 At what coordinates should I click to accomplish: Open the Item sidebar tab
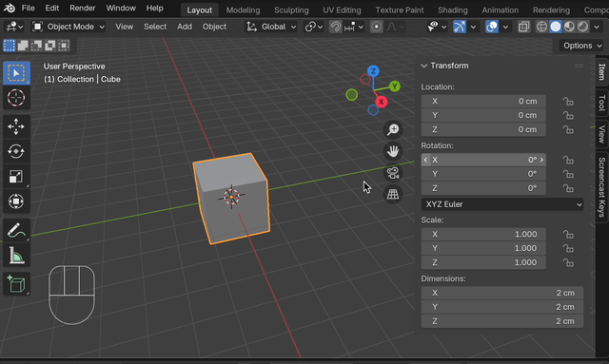pyautogui.click(x=602, y=72)
